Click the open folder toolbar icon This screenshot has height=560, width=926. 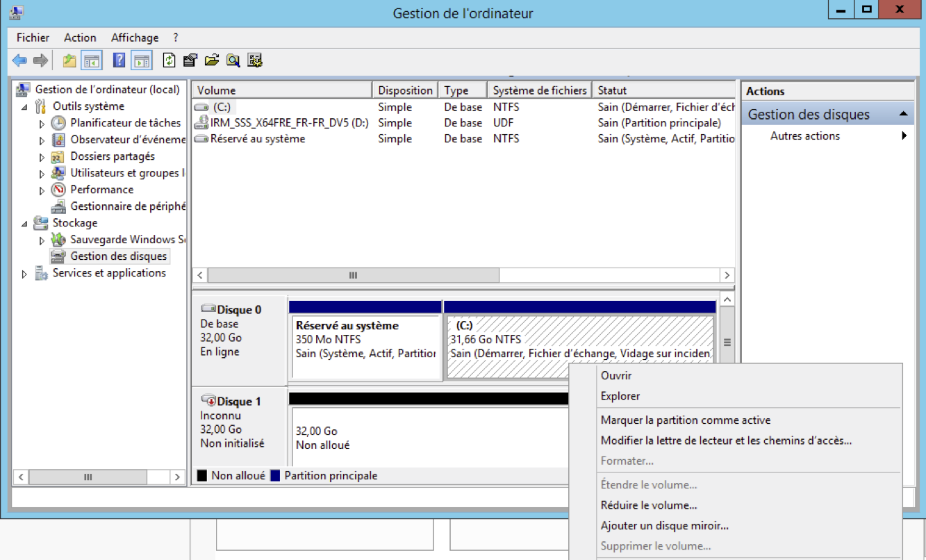(x=212, y=60)
